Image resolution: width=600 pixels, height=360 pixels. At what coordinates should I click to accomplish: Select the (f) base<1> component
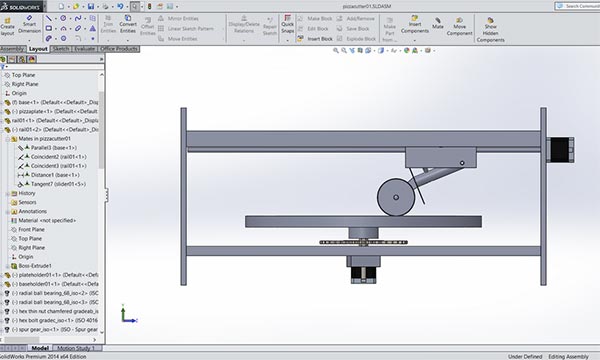(51, 103)
